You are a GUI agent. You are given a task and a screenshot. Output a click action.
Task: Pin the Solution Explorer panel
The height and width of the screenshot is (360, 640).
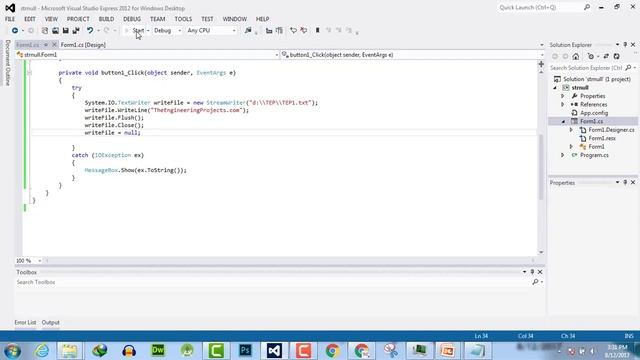click(625, 44)
